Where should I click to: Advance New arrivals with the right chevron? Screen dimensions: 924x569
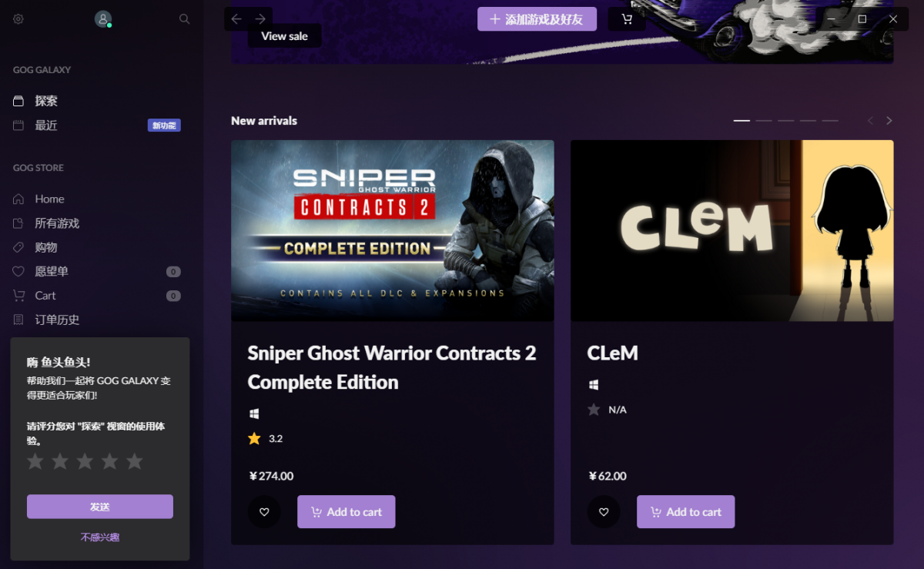pyautogui.click(x=889, y=120)
